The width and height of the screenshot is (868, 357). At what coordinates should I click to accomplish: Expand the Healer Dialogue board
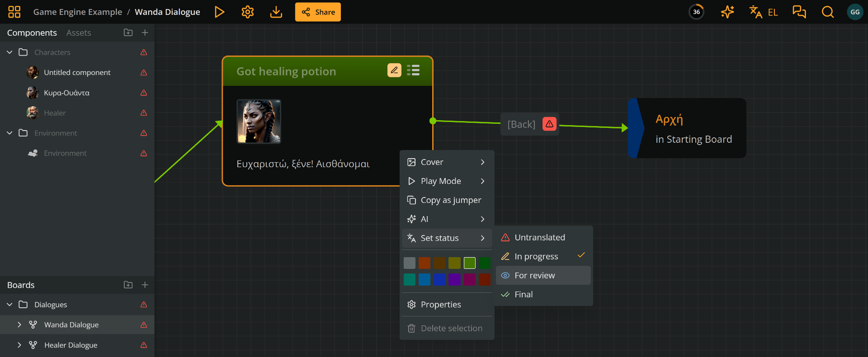(x=19, y=345)
